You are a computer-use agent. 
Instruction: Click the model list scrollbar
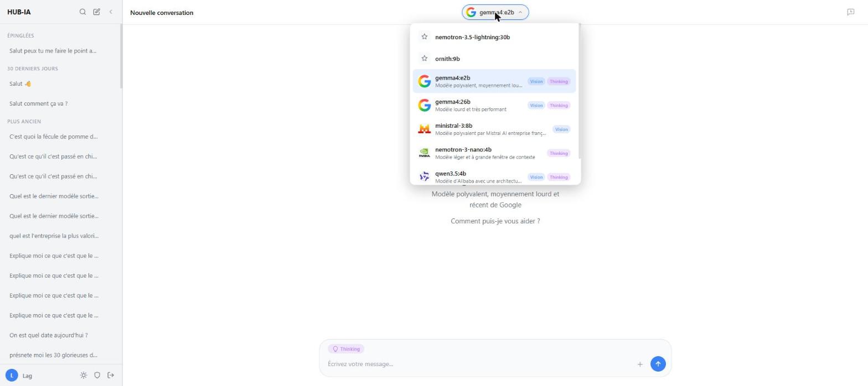coord(579,91)
